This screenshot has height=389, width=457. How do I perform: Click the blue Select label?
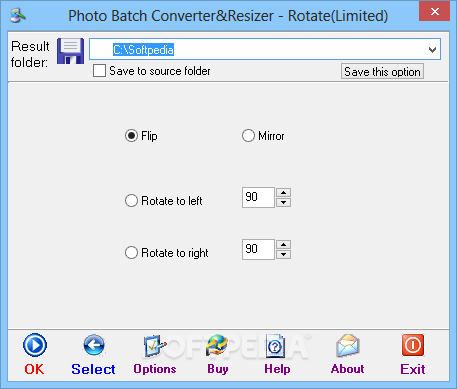click(x=93, y=369)
